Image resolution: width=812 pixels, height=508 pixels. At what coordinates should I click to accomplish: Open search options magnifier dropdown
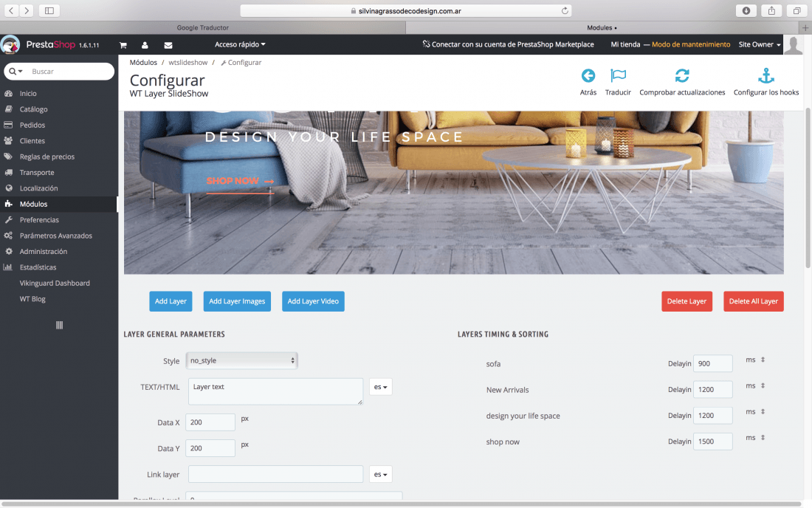[16, 72]
